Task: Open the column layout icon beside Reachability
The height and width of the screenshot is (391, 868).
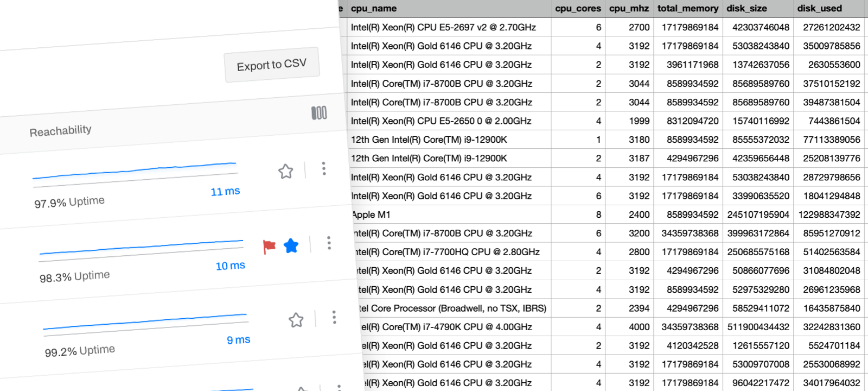Action: pyautogui.click(x=319, y=113)
